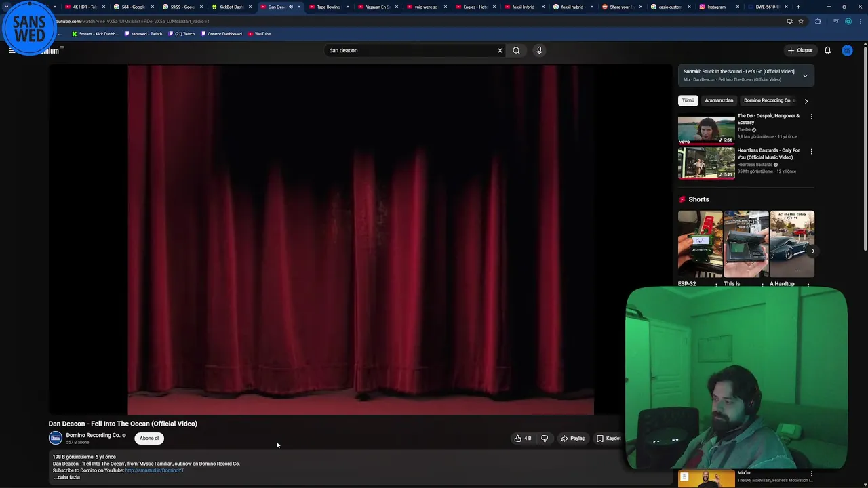The width and height of the screenshot is (868, 488).
Task: Open the YouTube account avatar menu
Action: pos(847,50)
